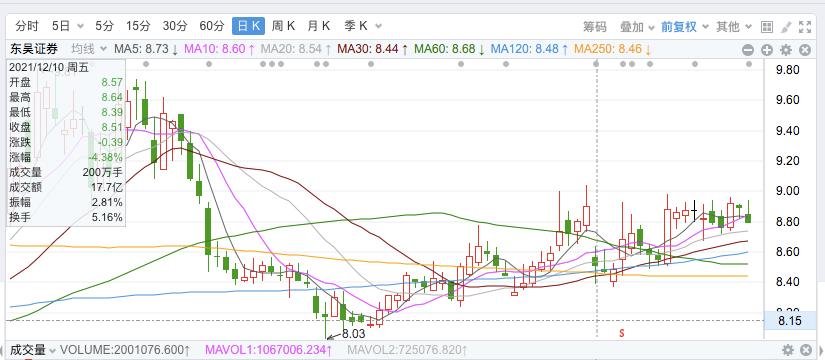Expand chart to fullscreen with arrows icon

(x=805, y=26)
